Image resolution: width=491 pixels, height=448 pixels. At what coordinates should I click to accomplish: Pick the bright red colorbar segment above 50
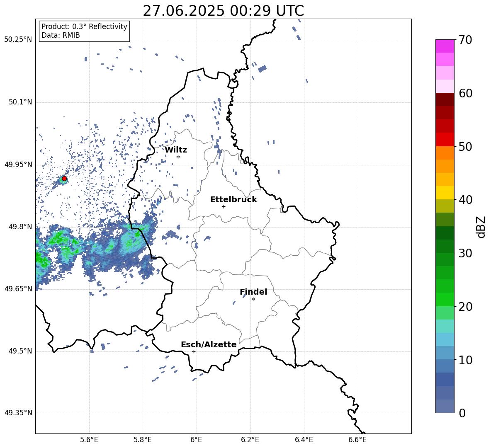445,140
